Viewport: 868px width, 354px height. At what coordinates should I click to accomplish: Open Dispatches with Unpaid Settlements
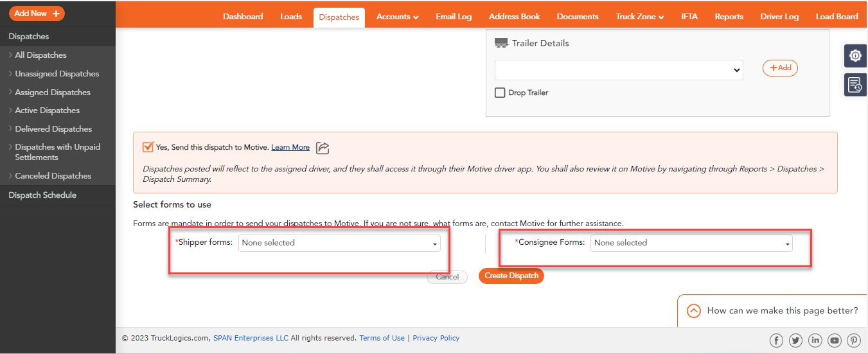(58, 152)
